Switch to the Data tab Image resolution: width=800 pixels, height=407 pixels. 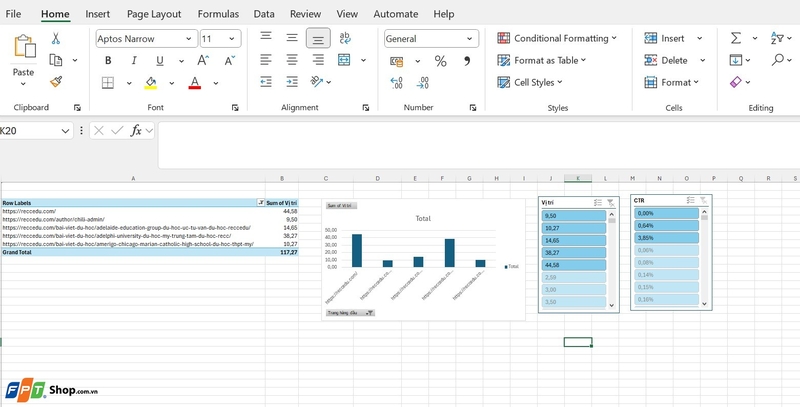tap(264, 14)
